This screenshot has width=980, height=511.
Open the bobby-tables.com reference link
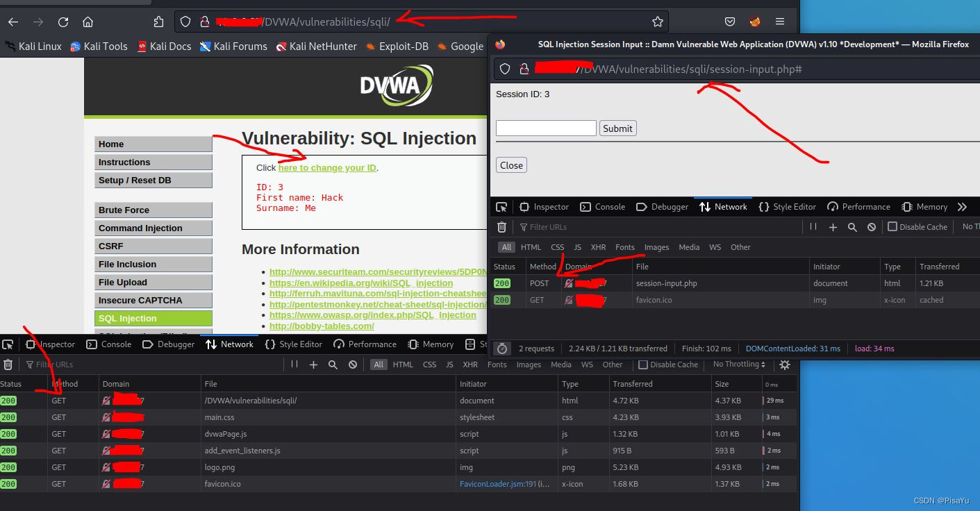[x=322, y=326]
